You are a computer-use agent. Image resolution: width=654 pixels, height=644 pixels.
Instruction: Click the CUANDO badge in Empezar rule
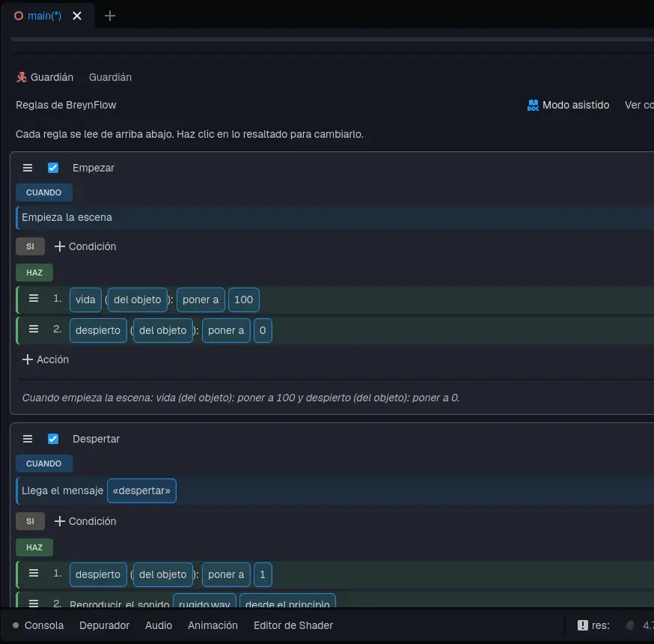coord(44,192)
